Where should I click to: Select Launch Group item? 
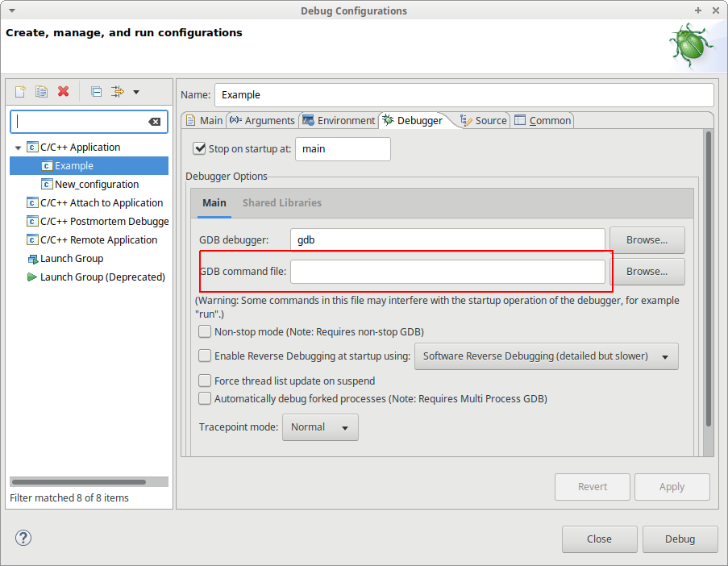pos(72,259)
